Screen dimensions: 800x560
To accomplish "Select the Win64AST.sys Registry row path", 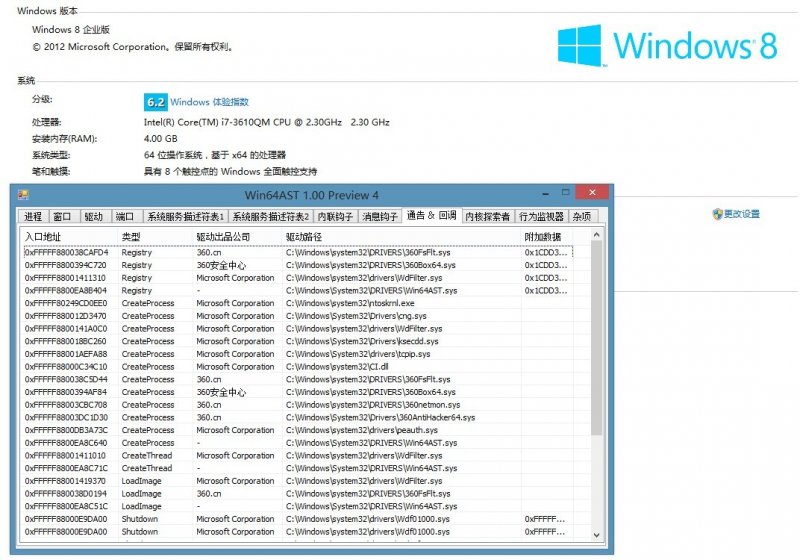I will [x=371, y=291].
